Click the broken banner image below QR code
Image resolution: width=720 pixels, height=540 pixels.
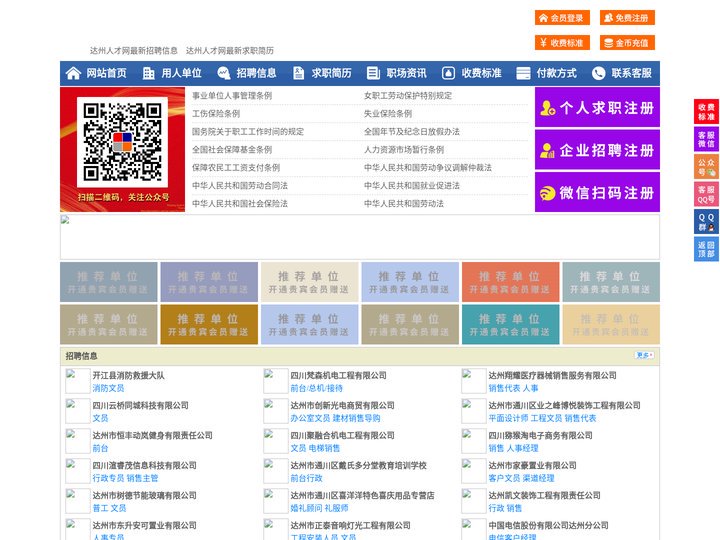(360, 237)
